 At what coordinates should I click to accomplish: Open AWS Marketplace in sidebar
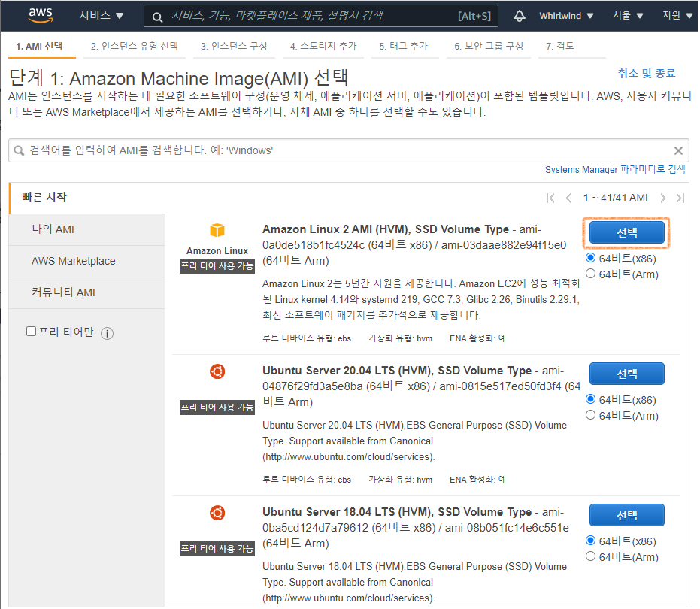87,261
